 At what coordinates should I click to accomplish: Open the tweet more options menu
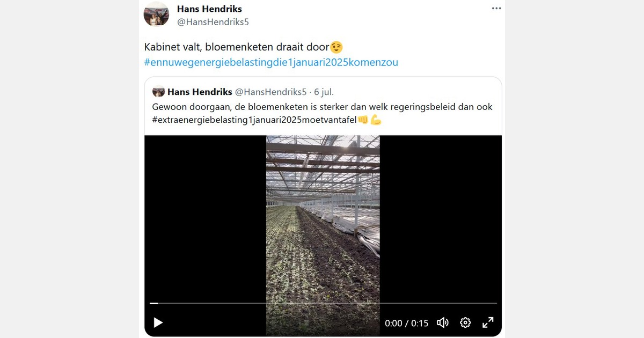[x=496, y=9]
